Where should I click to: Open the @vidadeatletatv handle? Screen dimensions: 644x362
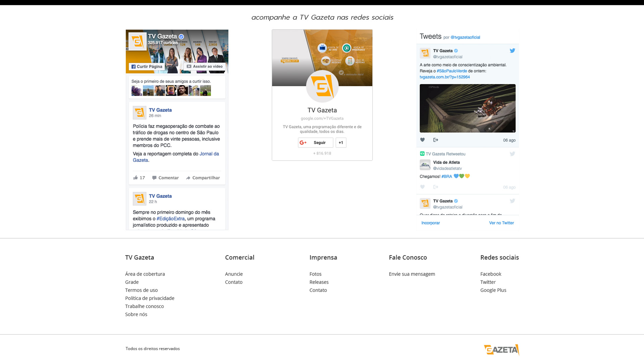(447, 168)
